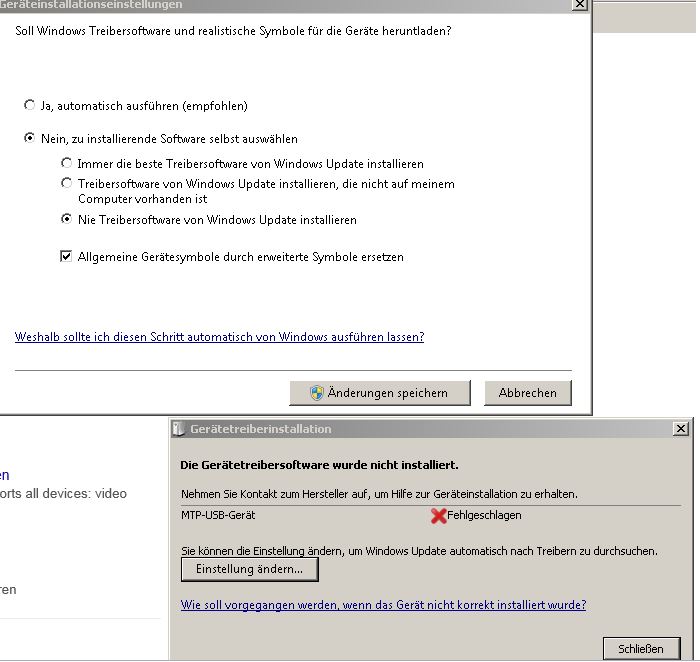Close the Geräteinstallationseinstellungen dialog
The width and height of the screenshot is (700, 662).
click(x=579, y=4)
